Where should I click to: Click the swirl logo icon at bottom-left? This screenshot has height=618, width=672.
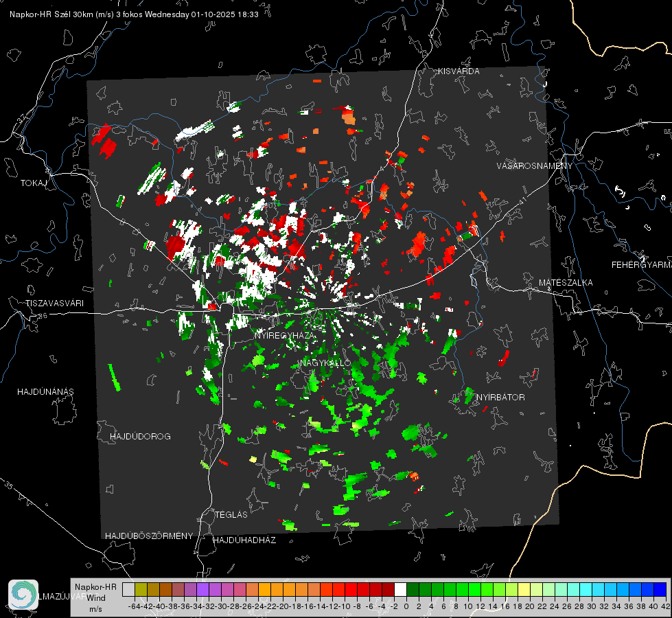(23, 595)
